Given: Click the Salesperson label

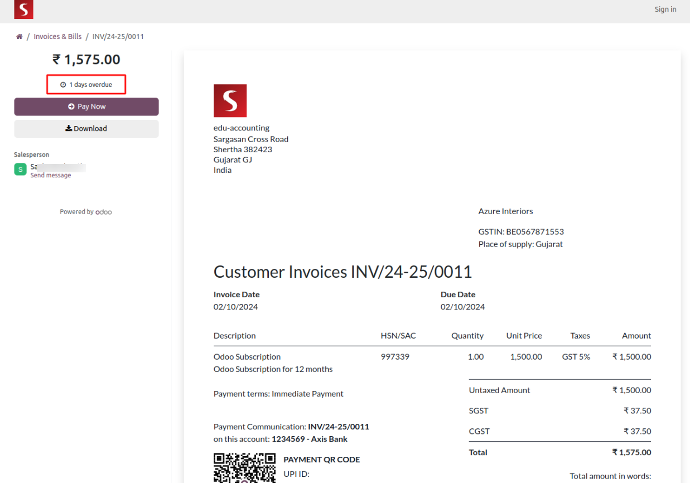Looking at the screenshot, I should 31,154.
